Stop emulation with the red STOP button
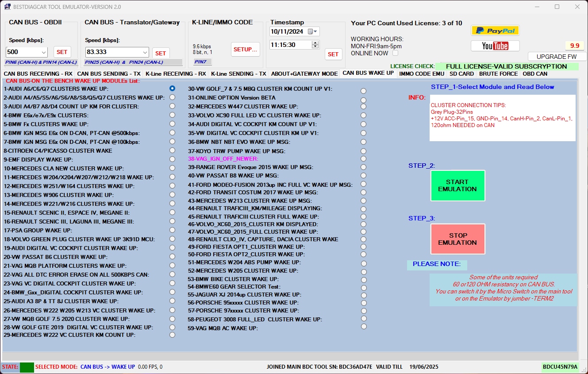This screenshot has width=588, height=374. click(x=457, y=239)
